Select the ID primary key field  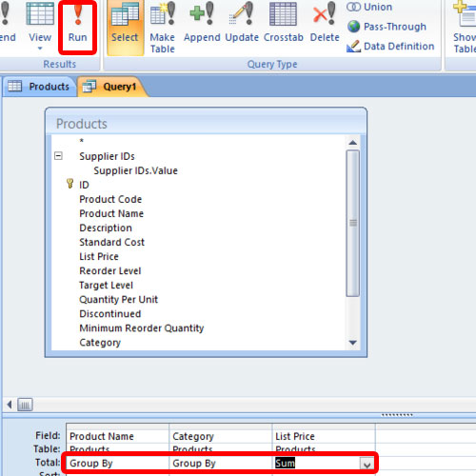(84, 185)
